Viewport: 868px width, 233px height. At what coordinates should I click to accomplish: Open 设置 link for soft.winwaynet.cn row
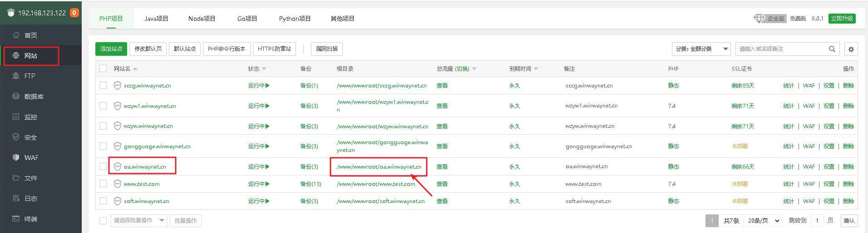829,201
